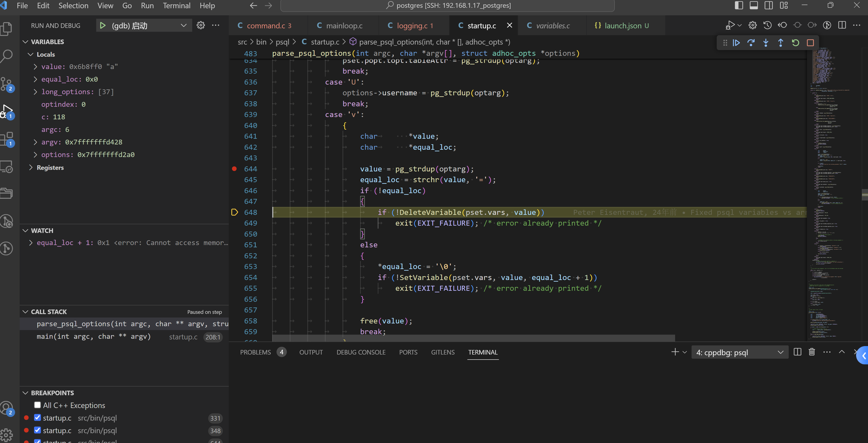
Task: Open the Search view in activity bar
Action: point(7,56)
